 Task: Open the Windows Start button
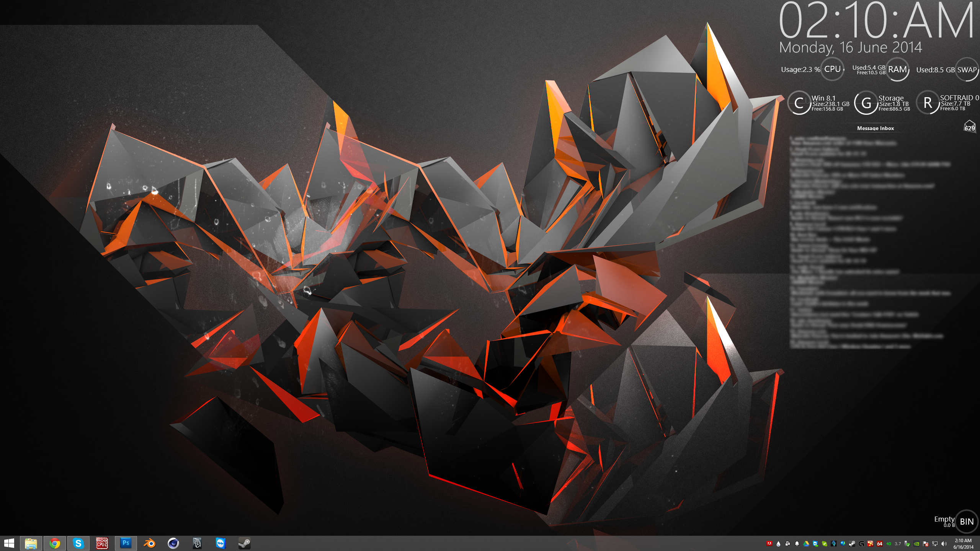click(x=9, y=543)
